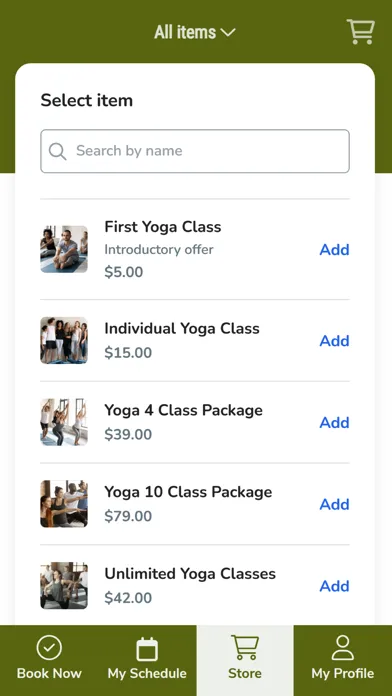Focus the Search by name field
This screenshot has height=696, width=392.
click(195, 151)
